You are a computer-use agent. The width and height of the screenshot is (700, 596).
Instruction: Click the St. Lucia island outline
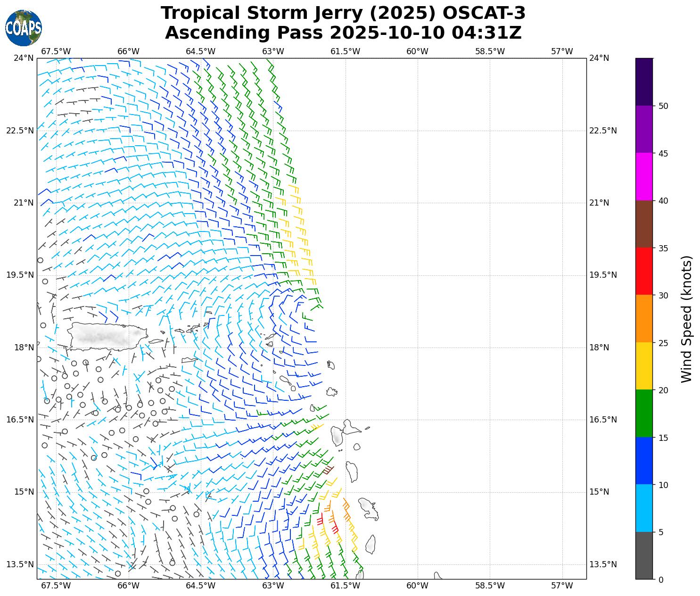point(371,545)
